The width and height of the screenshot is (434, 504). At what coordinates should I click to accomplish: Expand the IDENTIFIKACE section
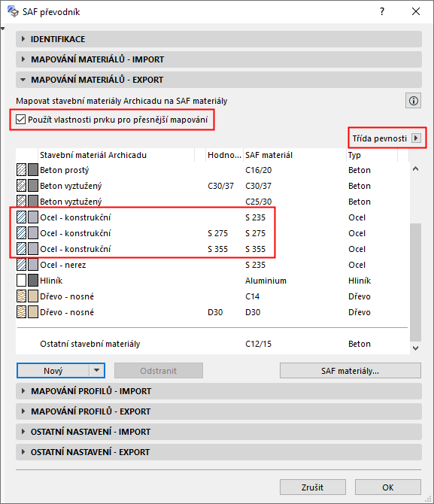pyautogui.click(x=219, y=39)
